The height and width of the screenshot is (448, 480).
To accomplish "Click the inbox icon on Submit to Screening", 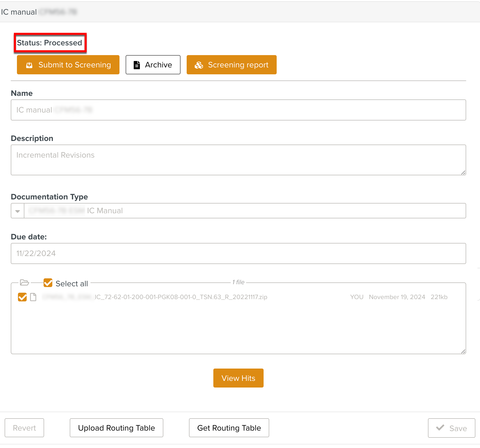I will coord(29,65).
